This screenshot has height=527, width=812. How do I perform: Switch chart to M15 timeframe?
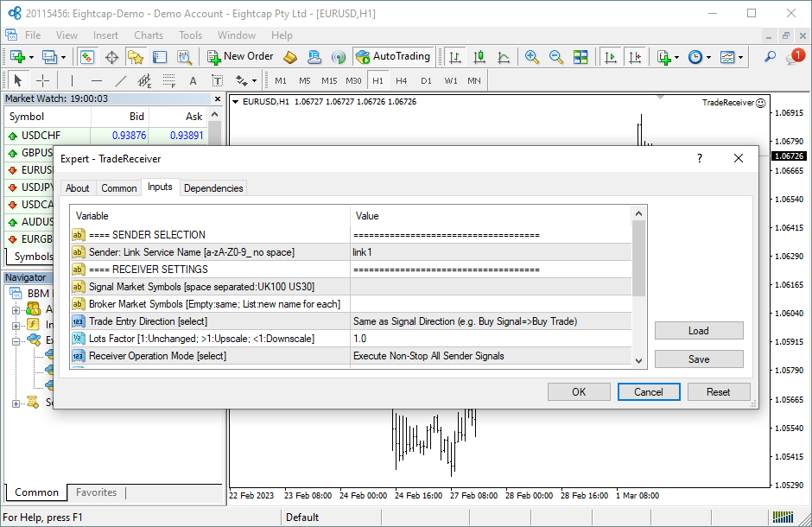pyautogui.click(x=329, y=80)
